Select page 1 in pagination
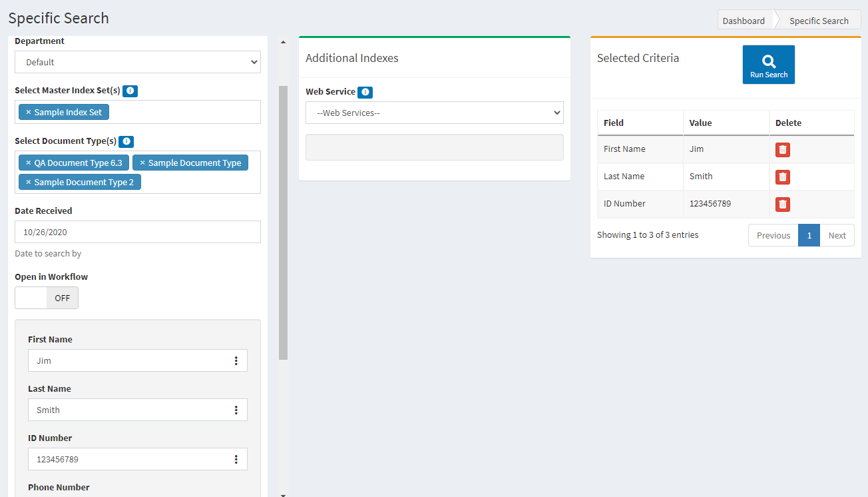Screen dimensions: 868x497 (809, 236)
